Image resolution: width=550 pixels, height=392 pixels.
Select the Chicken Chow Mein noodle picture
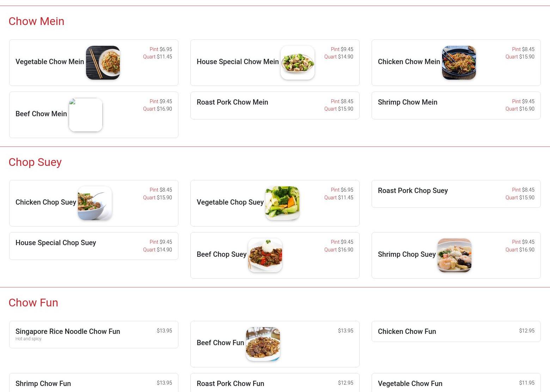point(459,63)
